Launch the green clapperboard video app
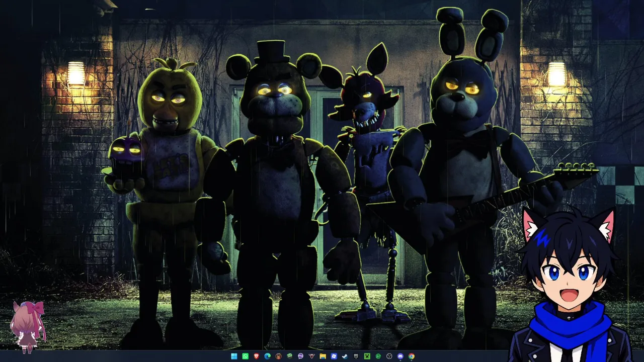 (x=289, y=356)
